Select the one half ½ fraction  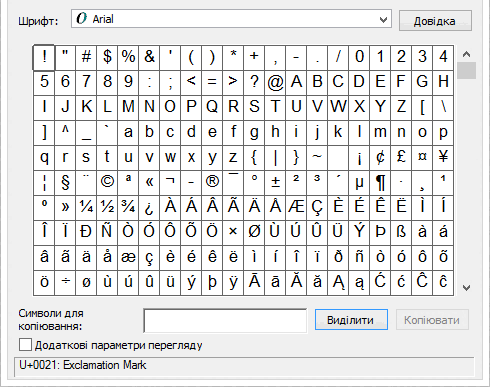click(x=107, y=207)
